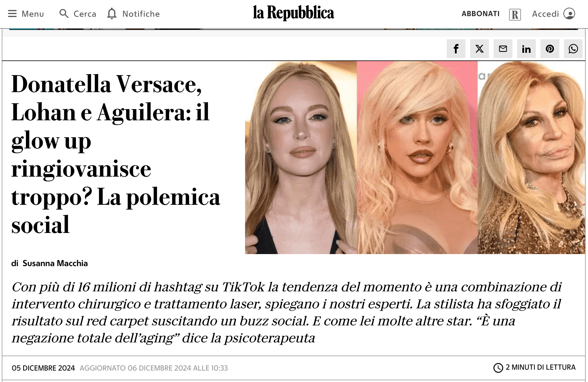Click the user profile avatar icon
Image resolution: width=588 pixels, height=382 pixels.
(x=569, y=13)
